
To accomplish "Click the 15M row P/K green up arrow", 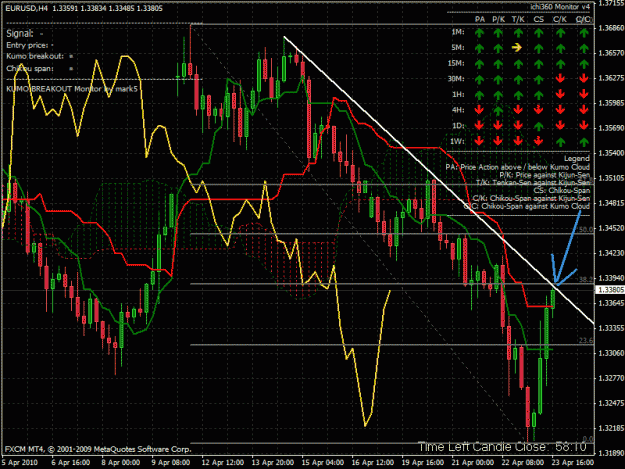I will [x=498, y=64].
